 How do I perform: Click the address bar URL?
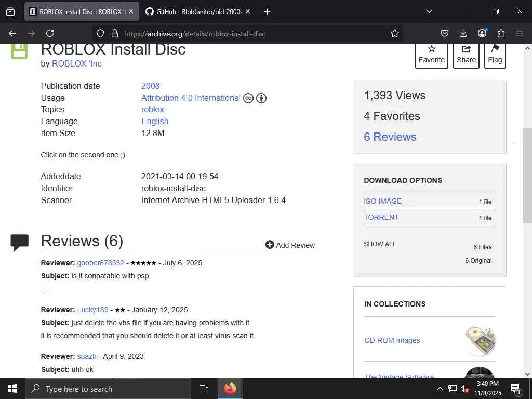pyautogui.click(x=195, y=34)
